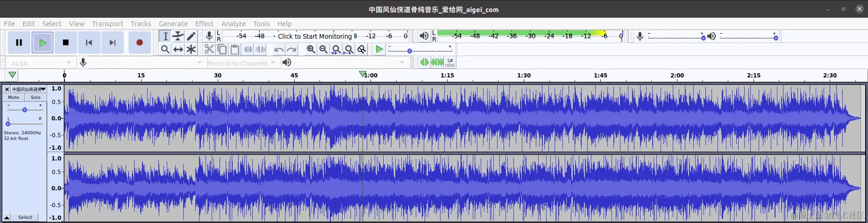The width and height of the screenshot is (868, 223).
Task: Click the Silence audio selection icon
Action: point(261,49)
